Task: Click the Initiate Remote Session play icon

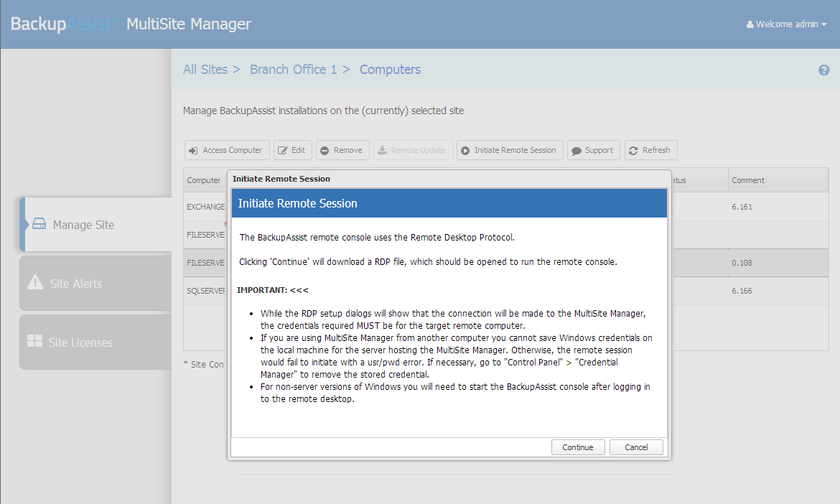Action: click(x=465, y=151)
